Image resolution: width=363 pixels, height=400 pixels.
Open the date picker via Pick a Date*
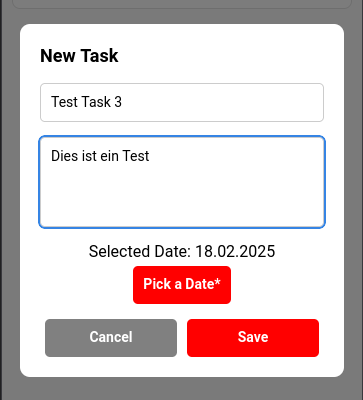tap(182, 285)
